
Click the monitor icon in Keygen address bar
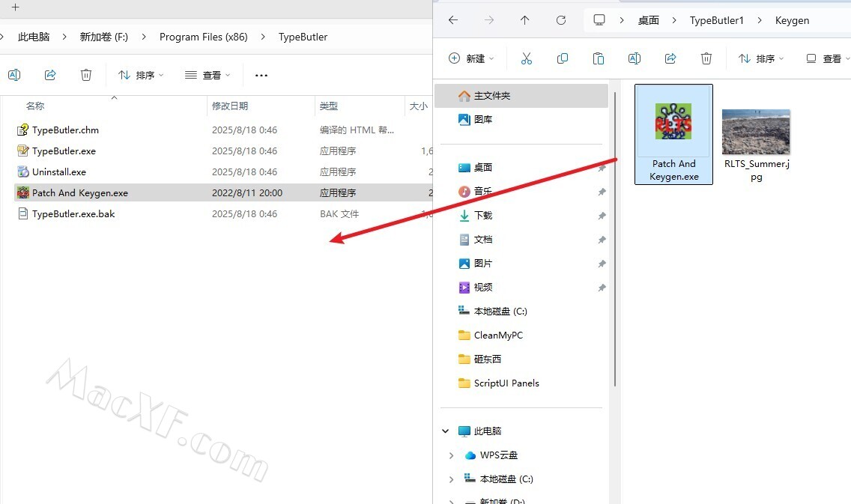click(x=599, y=20)
